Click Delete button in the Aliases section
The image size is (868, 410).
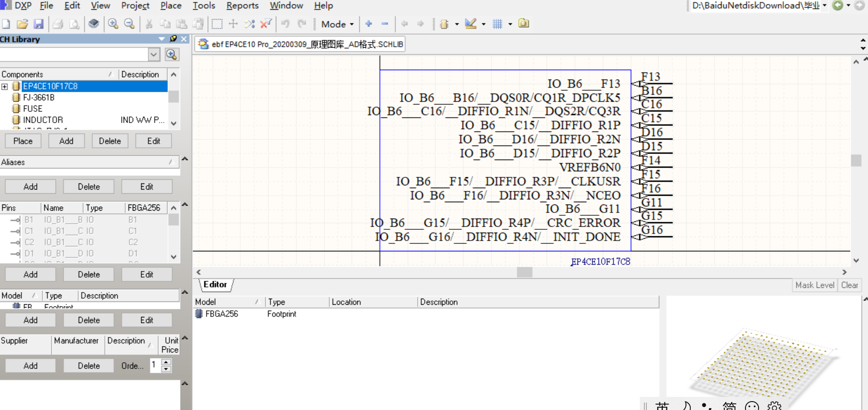[89, 187]
